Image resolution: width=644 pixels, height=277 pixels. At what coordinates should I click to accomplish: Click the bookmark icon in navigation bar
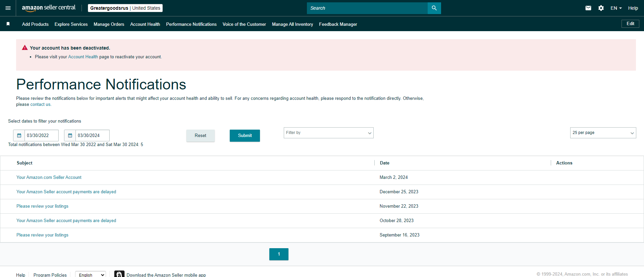tap(8, 24)
